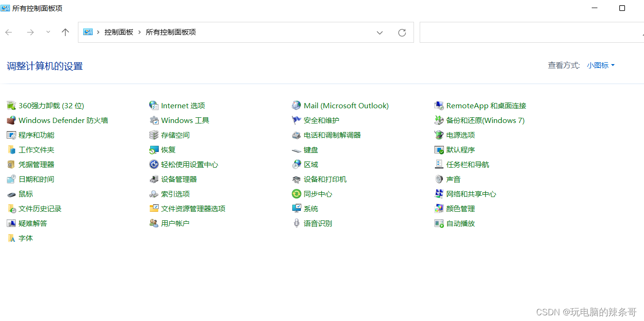Open the 电源选项 icon
The width and height of the screenshot is (644, 321).
coord(439,135)
